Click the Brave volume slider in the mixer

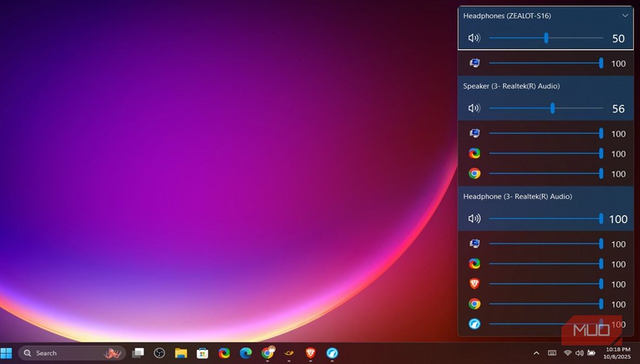(x=546, y=283)
